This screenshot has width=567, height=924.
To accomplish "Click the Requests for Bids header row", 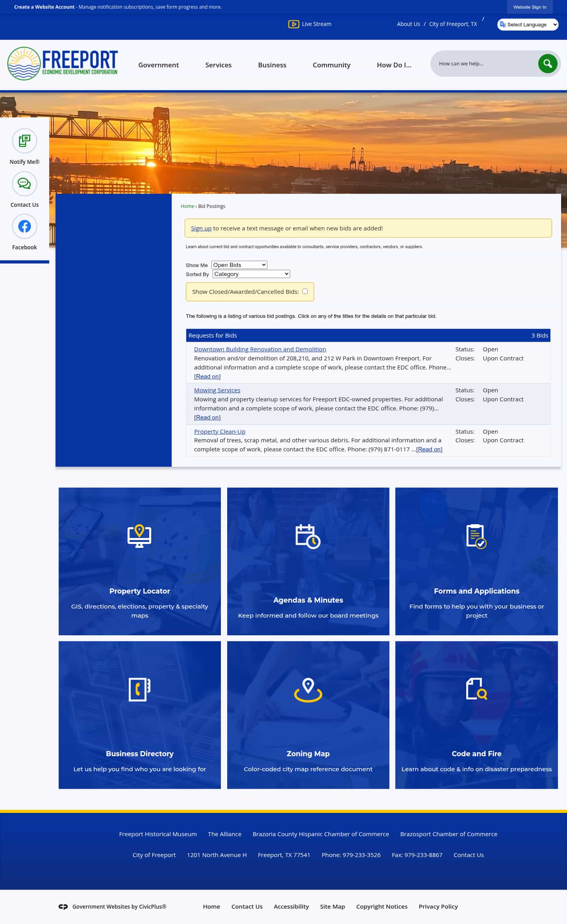I will coord(368,335).
